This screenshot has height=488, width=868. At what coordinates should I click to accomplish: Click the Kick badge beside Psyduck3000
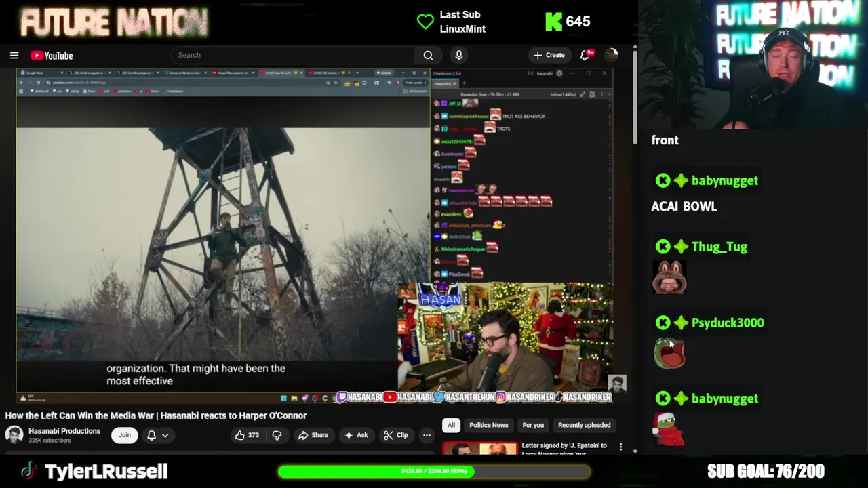(x=663, y=323)
